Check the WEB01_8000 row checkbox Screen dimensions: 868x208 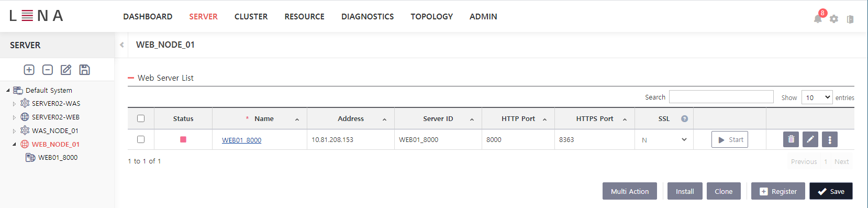[141, 139]
